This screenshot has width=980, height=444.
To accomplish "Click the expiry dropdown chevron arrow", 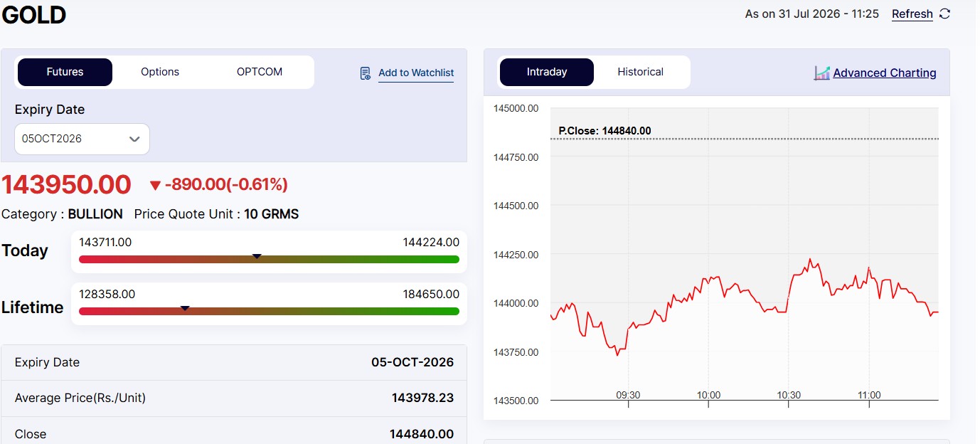I will tap(134, 139).
